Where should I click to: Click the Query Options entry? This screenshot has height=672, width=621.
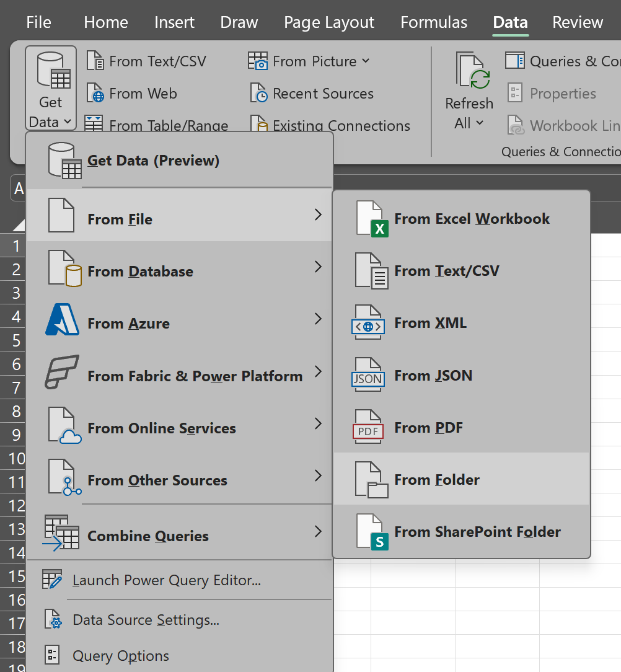point(120,656)
